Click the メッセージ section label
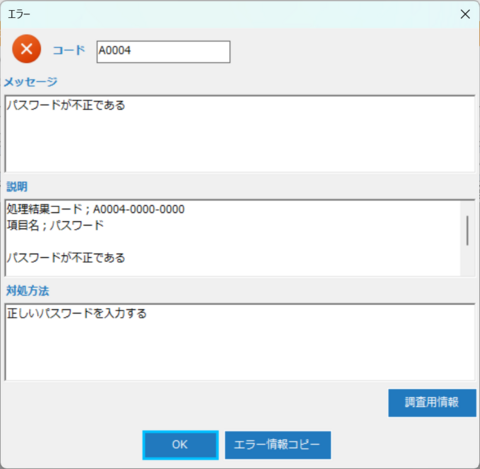This screenshot has height=469, width=480. [x=31, y=82]
